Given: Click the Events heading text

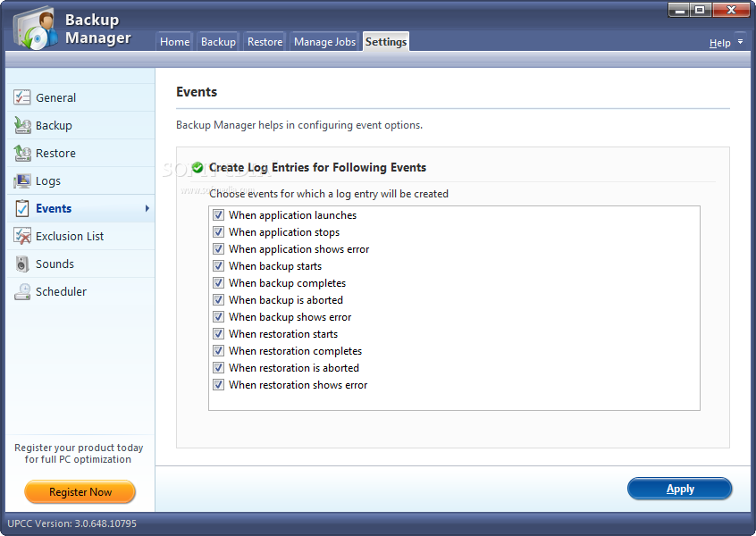Looking at the screenshot, I should point(197,92).
